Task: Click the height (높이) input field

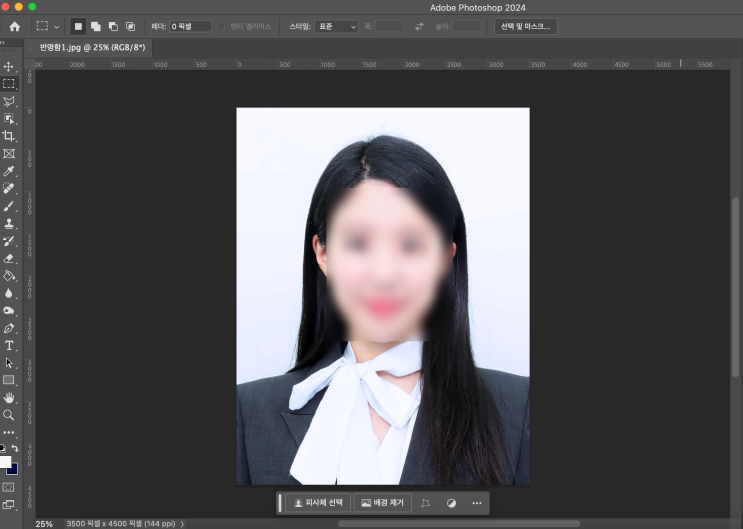Action: click(467, 27)
